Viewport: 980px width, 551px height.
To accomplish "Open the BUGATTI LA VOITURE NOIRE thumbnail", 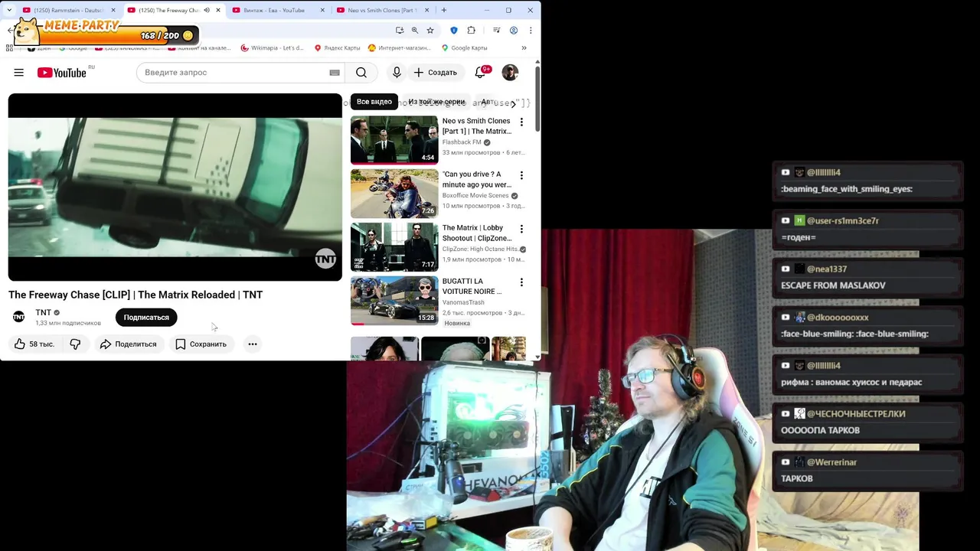I will [394, 301].
